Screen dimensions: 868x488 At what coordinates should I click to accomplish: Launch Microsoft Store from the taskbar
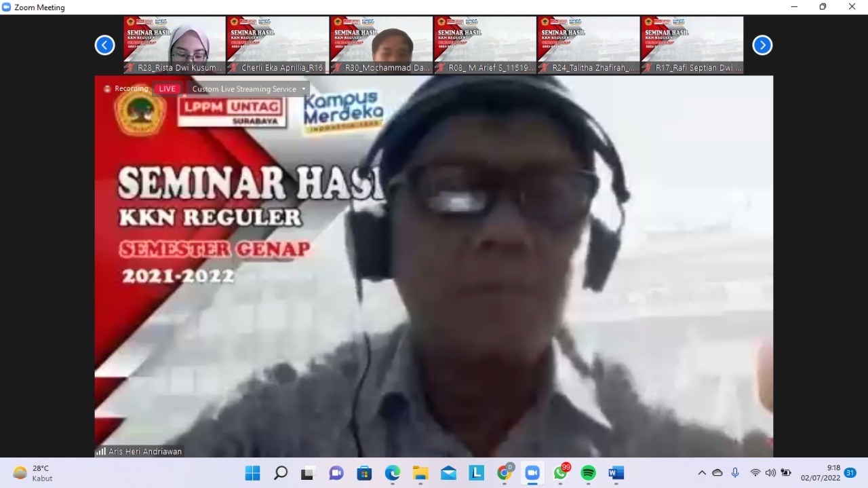(364, 473)
